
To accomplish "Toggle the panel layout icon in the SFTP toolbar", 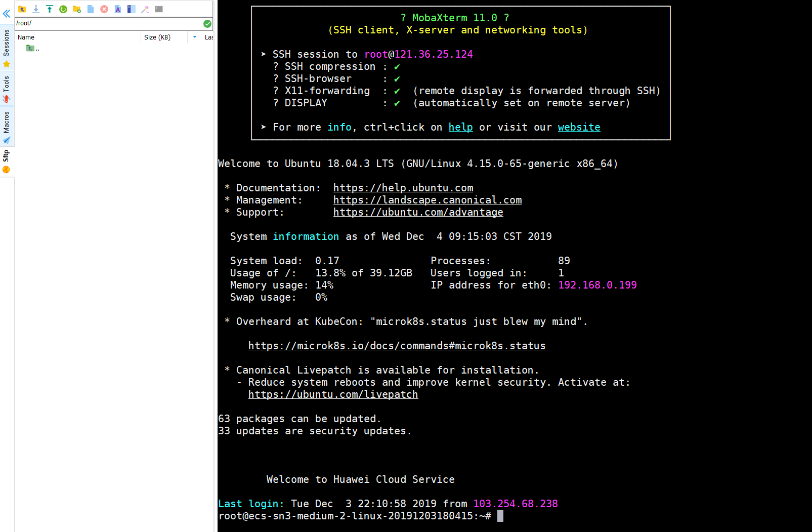I will (132, 9).
